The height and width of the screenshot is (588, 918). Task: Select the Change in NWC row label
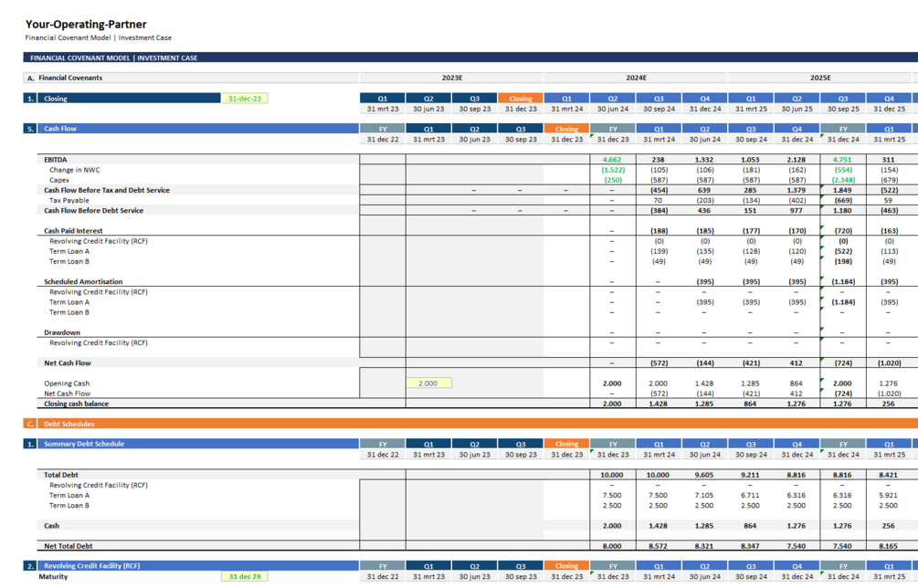[75, 170]
